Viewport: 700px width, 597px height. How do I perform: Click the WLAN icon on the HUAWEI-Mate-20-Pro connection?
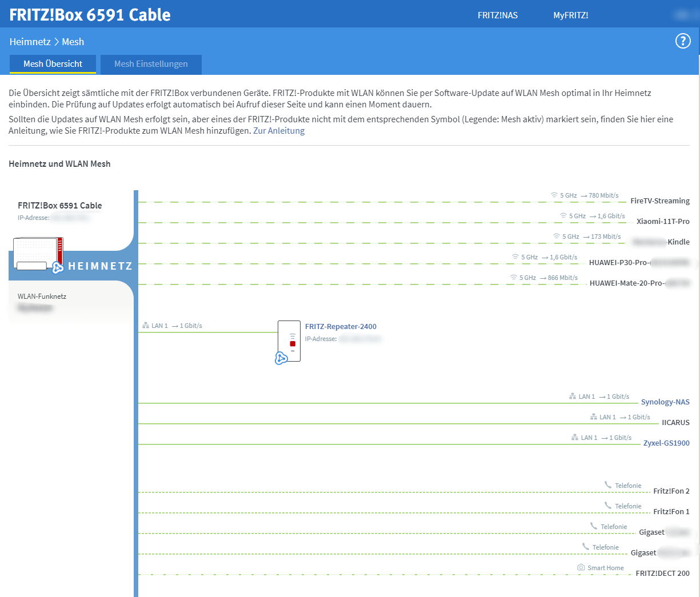click(514, 278)
